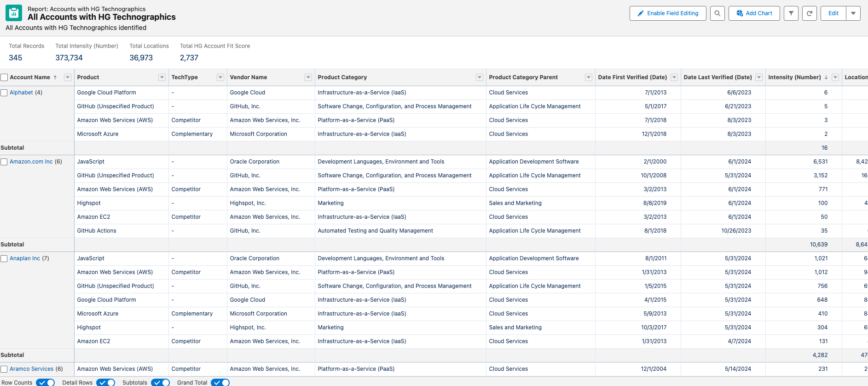Click date 4/7/2024 cell
Image resolution: width=868 pixels, height=386 pixels.
[740, 341]
